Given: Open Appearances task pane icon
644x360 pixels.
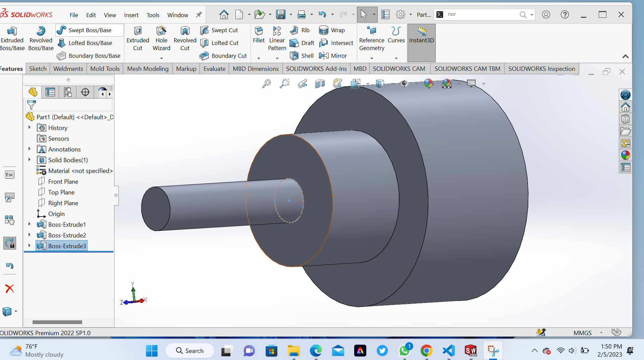Looking at the screenshot, I should pyautogui.click(x=625, y=155).
